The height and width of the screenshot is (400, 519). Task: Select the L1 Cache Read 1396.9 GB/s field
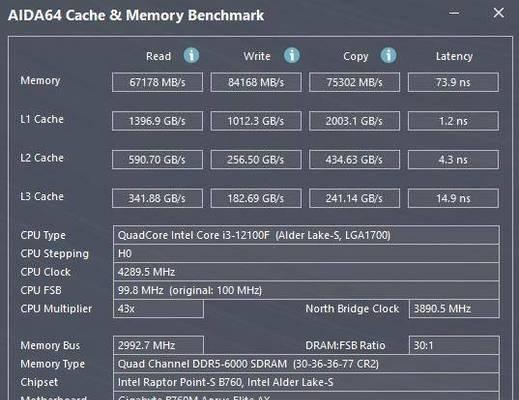(157, 121)
